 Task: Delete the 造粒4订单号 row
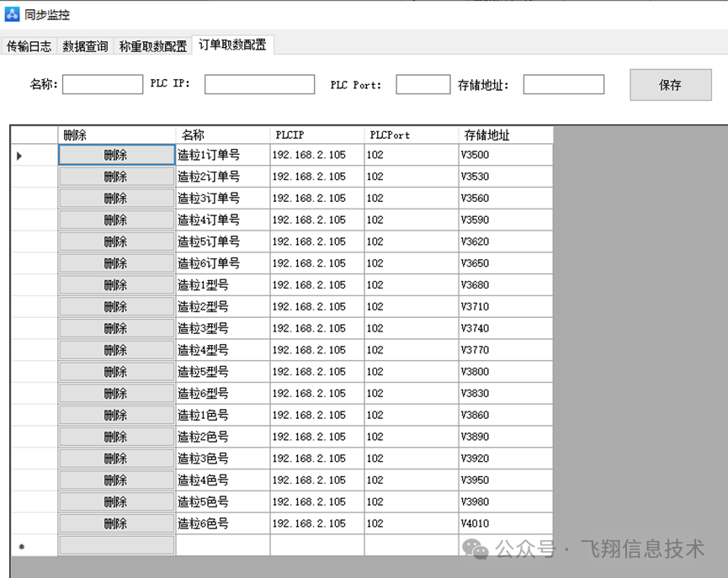(116, 220)
